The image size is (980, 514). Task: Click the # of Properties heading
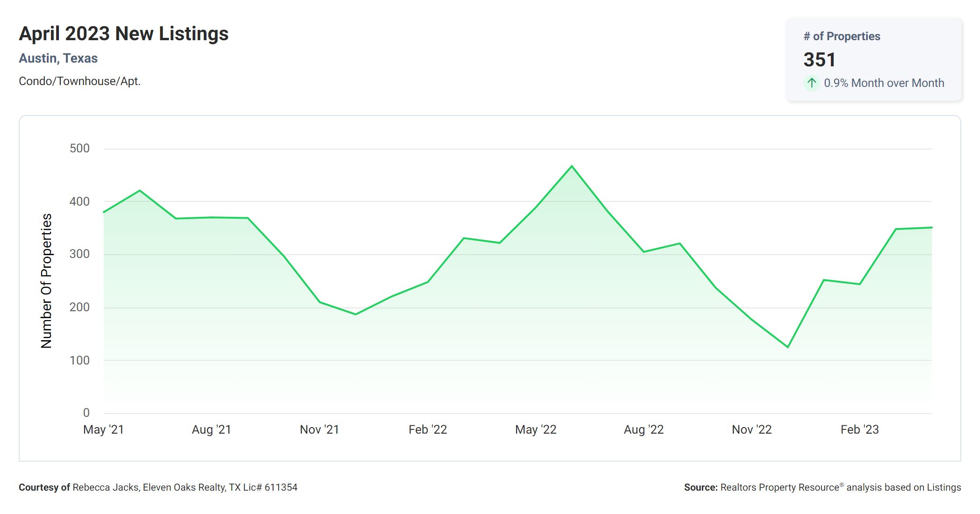tap(842, 36)
